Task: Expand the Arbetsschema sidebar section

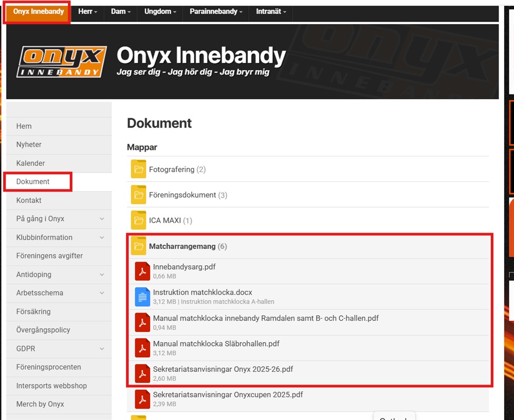Action: [102, 293]
